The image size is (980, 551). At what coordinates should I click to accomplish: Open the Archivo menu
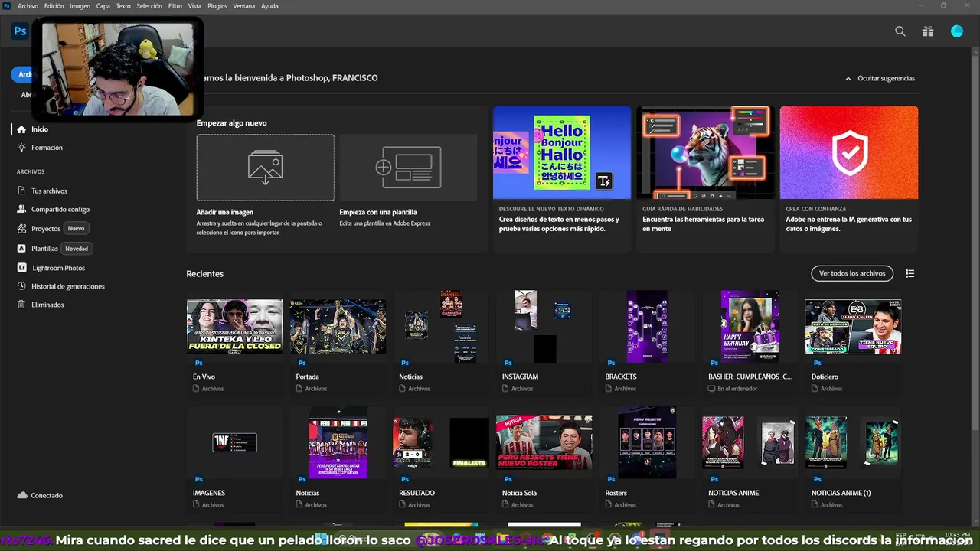[x=28, y=6]
